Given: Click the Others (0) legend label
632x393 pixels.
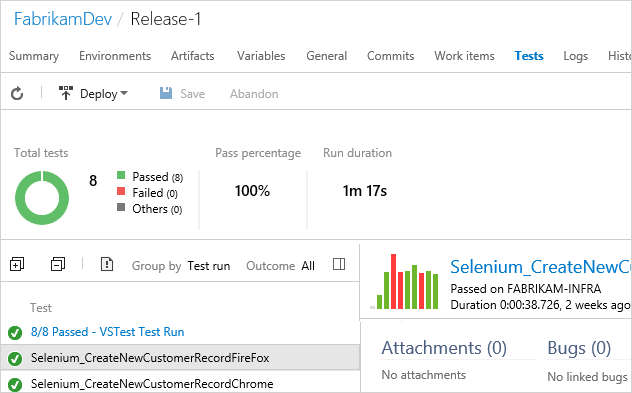Looking at the screenshot, I should pos(157,209).
